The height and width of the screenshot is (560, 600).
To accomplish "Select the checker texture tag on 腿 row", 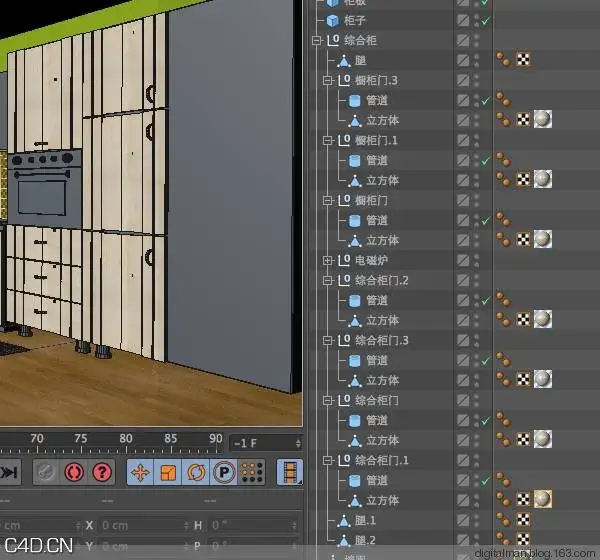I will [523, 60].
